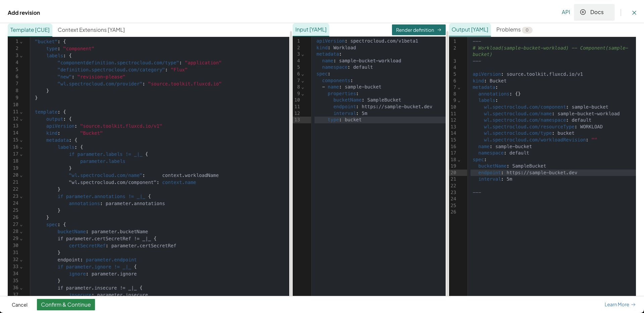This screenshot has width=644, height=313.
Task: Fold input spec section at line 6
Action: 303,74
